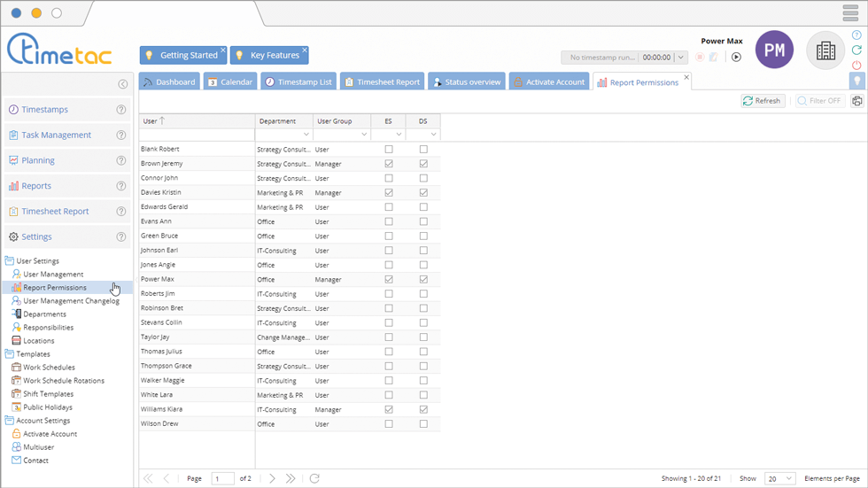Click the TimeTac logo
Screen dimensions: 868x488
(59, 49)
